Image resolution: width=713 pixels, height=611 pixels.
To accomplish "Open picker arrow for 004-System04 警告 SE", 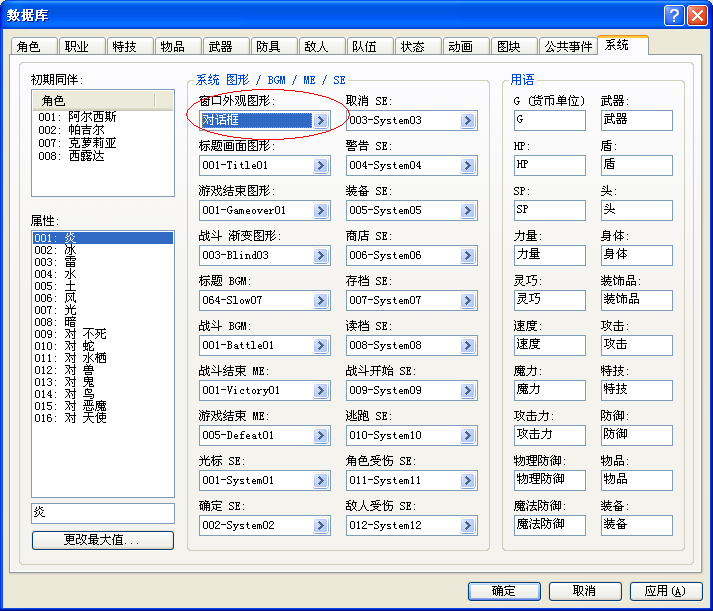I will 468,165.
